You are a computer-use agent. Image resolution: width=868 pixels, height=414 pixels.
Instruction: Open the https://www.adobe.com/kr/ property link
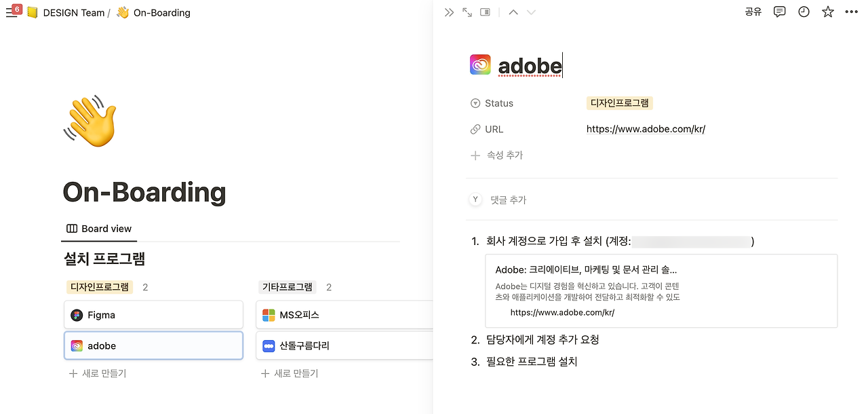pos(646,129)
